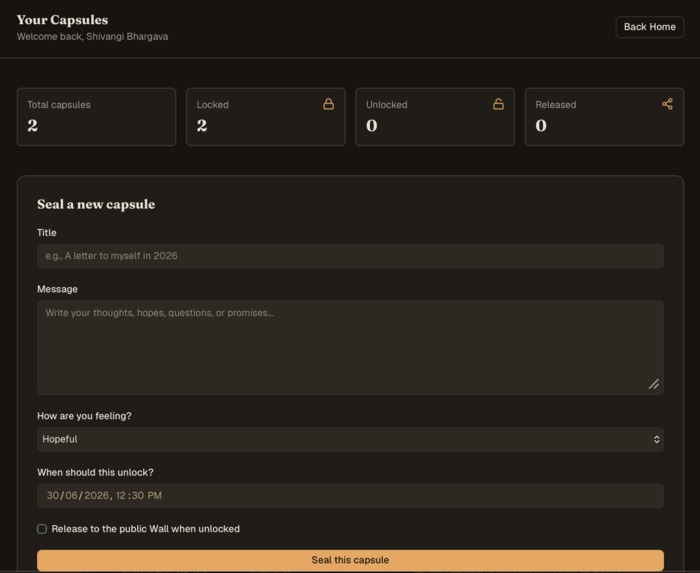Enable Release to the public Wall checkbox

pos(42,529)
